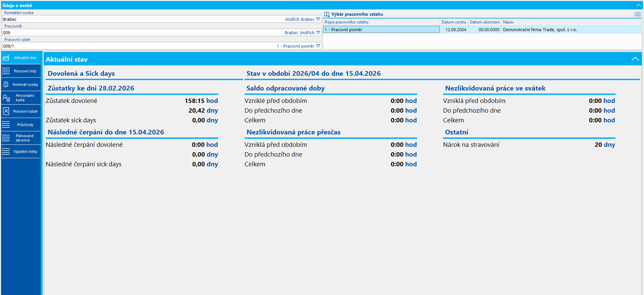The height and width of the screenshot is (295, 644).
Task: Click the Personální karta person icon
Action: pos(6,98)
